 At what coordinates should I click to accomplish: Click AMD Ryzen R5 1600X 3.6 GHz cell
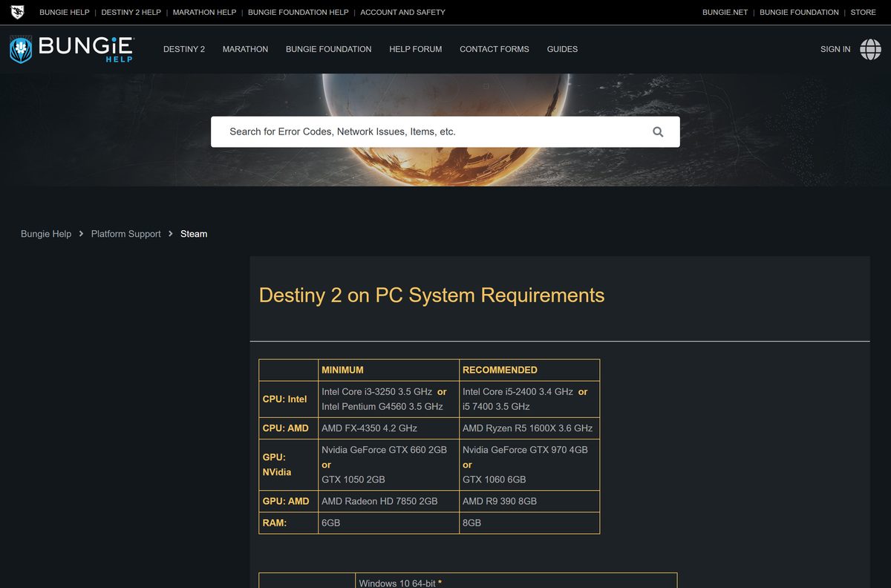(x=529, y=428)
